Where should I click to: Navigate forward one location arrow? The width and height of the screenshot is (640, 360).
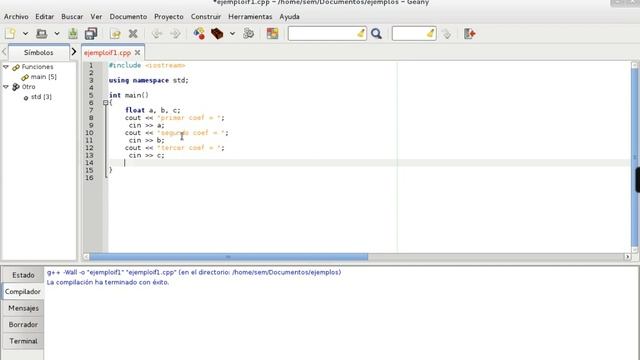(x=175, y=34)
